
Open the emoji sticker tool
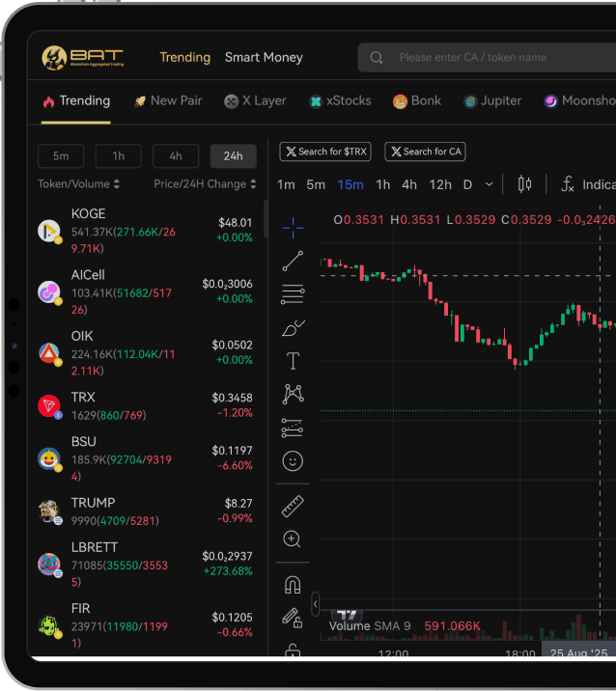(293, 460)
